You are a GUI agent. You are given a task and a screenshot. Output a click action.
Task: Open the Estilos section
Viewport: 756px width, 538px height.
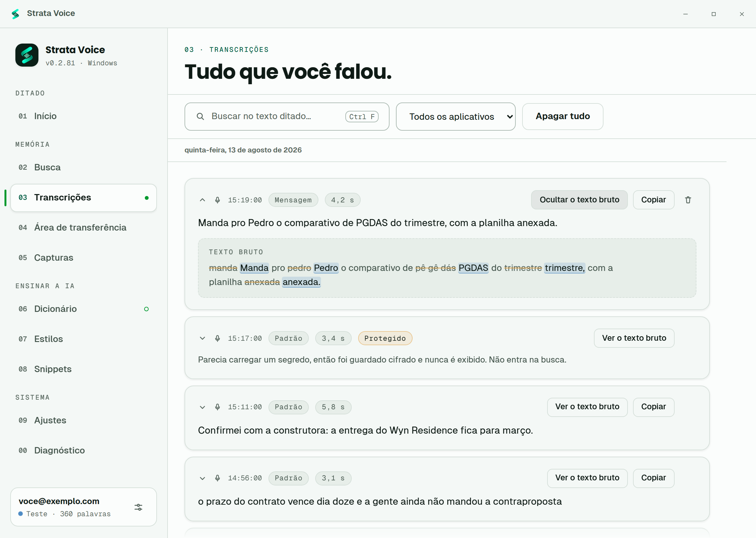84,339
